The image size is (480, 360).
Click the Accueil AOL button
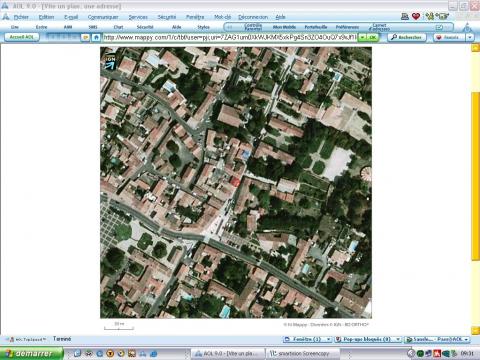(22, 37)
